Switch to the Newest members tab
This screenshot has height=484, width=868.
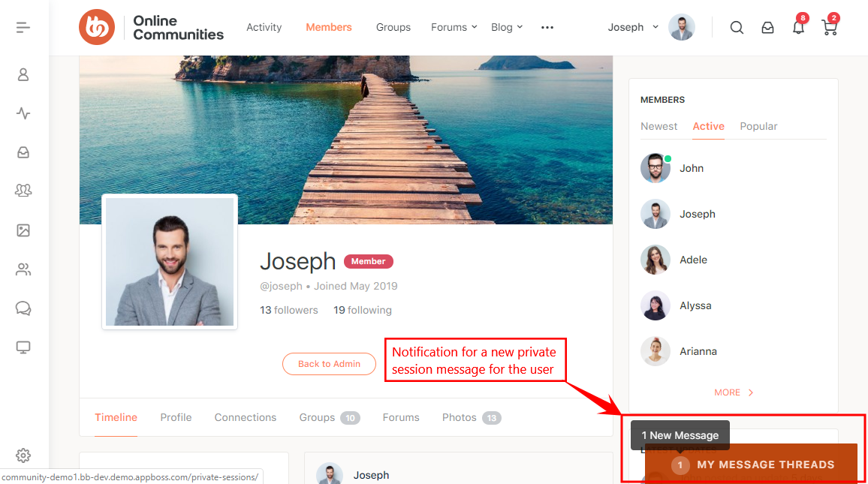659,126
